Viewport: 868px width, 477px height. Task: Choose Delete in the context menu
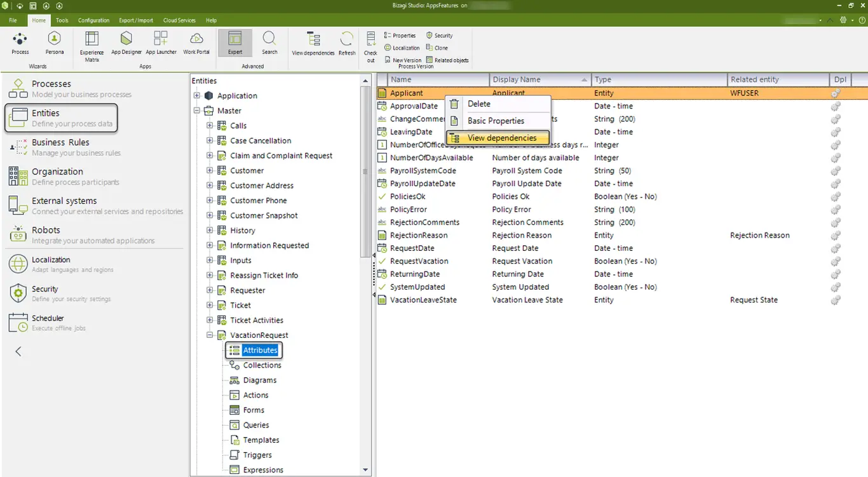(498, 104)
